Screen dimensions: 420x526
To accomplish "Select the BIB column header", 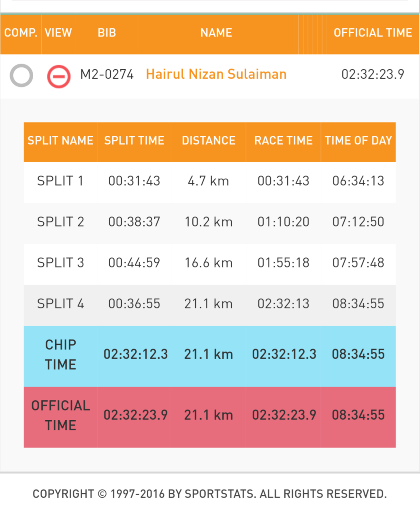I will click(x=107, y=33).
